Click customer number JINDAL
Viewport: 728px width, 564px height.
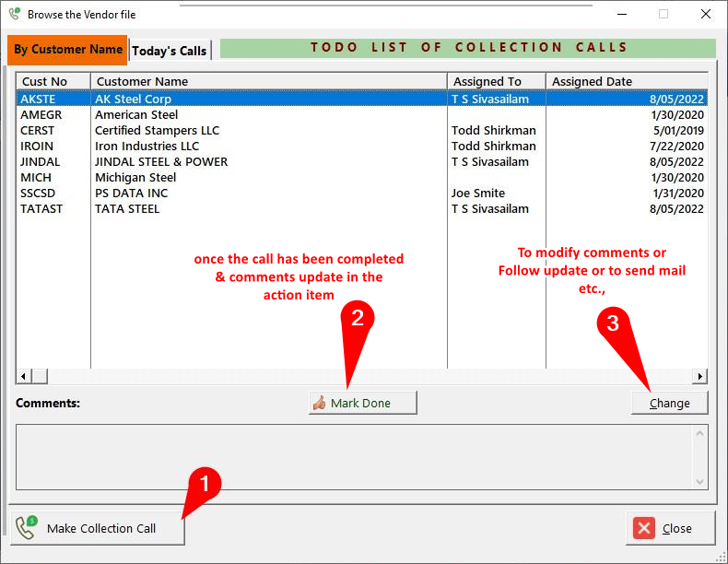(x=40, y=162)
